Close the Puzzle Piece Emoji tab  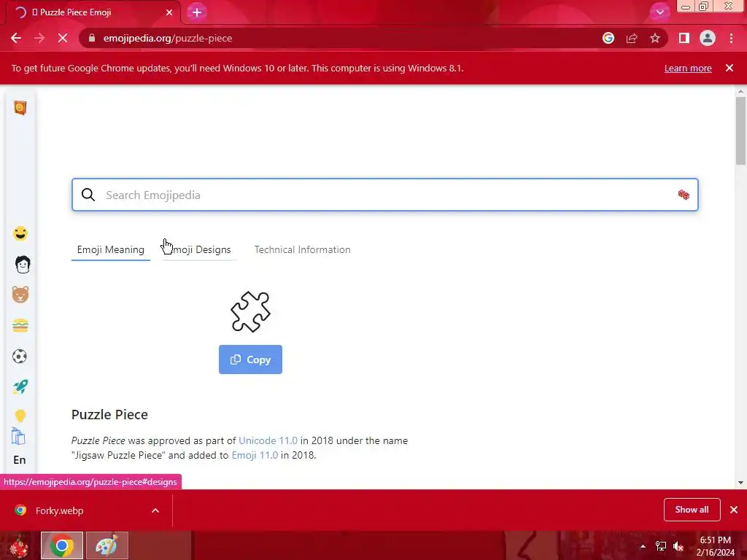point(169,12)
